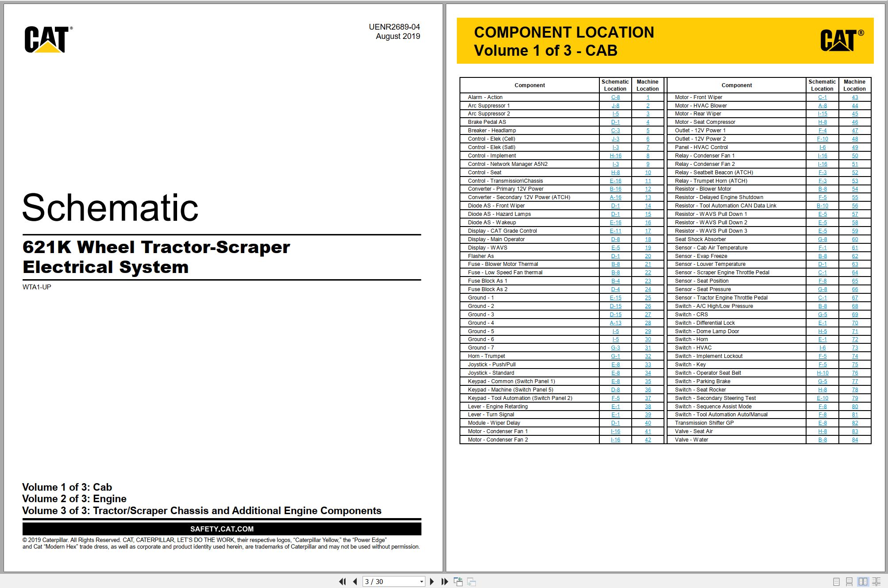
Task: Open schematic location J-8 for Arc Suppressor 1
Action: (615, 106)
